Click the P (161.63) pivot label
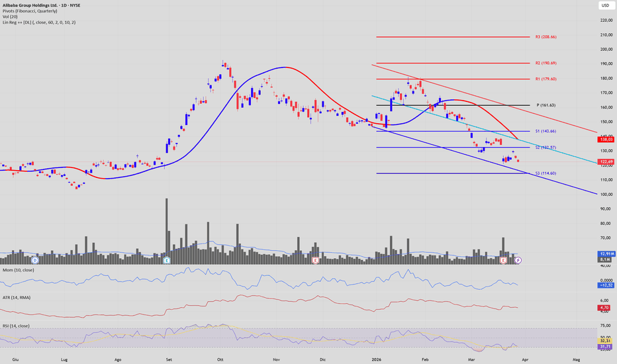This screenshot has height=364, width=617. [x=546, y=105]
